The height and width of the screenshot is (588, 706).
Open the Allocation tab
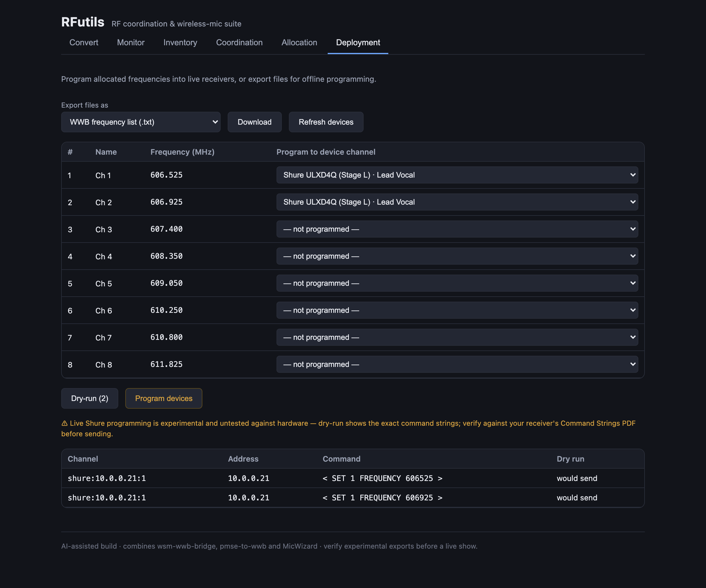[x=299, y=43]
